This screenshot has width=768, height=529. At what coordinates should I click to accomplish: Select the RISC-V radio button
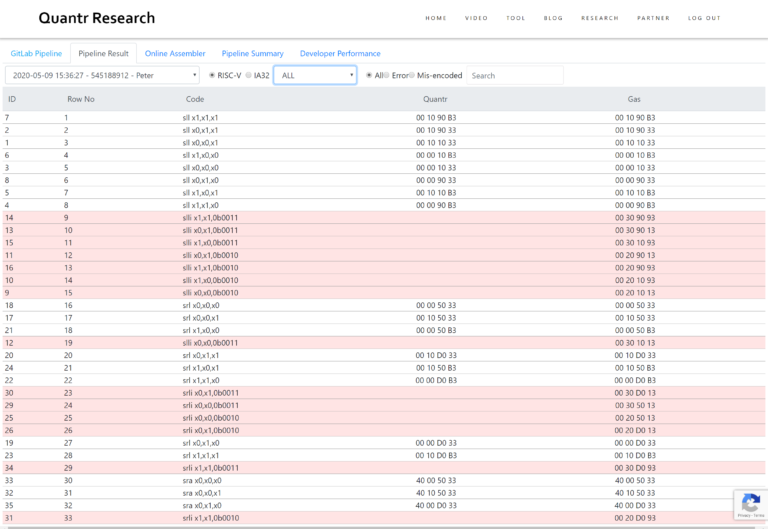(x=212, y=75)
